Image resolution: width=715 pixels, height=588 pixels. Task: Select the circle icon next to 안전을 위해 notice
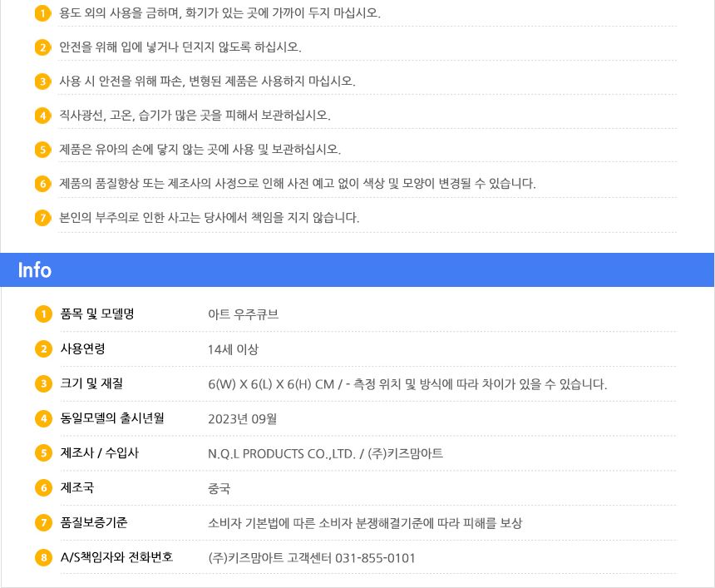[x=42, y=47]
